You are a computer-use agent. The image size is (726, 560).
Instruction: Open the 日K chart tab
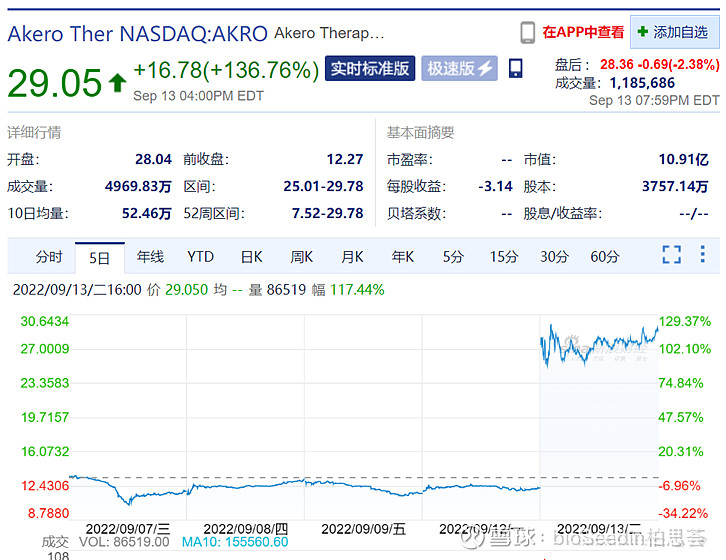coord(251,257)
